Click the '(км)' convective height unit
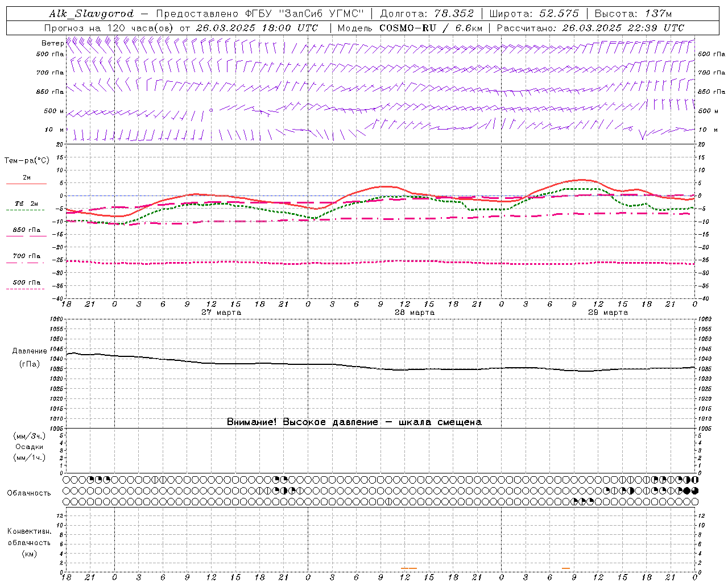The height and width of the screenshot is (582, 728). pos(29,554)
